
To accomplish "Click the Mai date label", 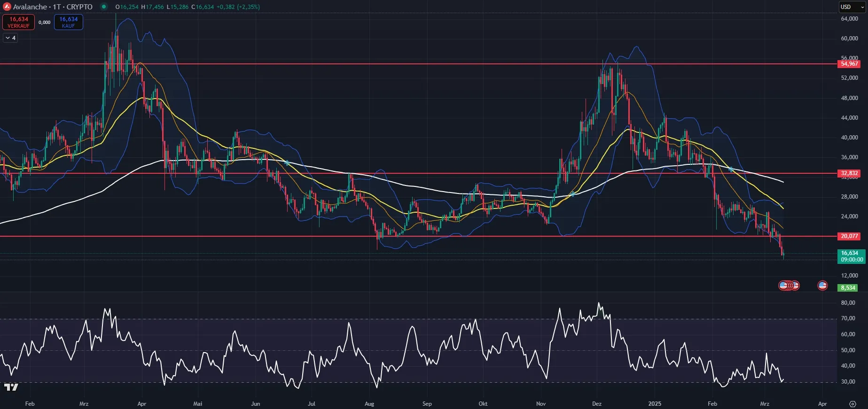I will (x=198, y=404).
